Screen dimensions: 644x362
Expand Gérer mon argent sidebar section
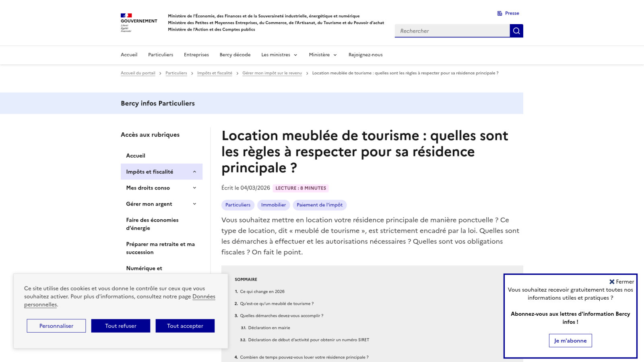pos(161,204)
